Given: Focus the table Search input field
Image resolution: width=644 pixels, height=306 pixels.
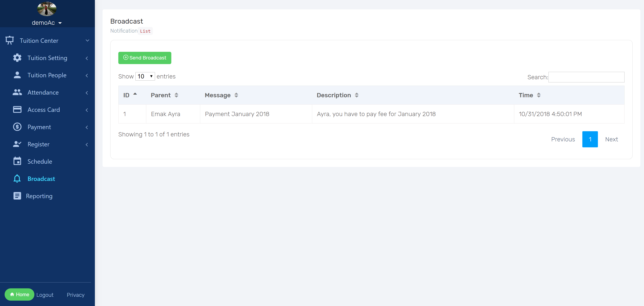Looking at the screenshot, I should (x=586, y=77).
